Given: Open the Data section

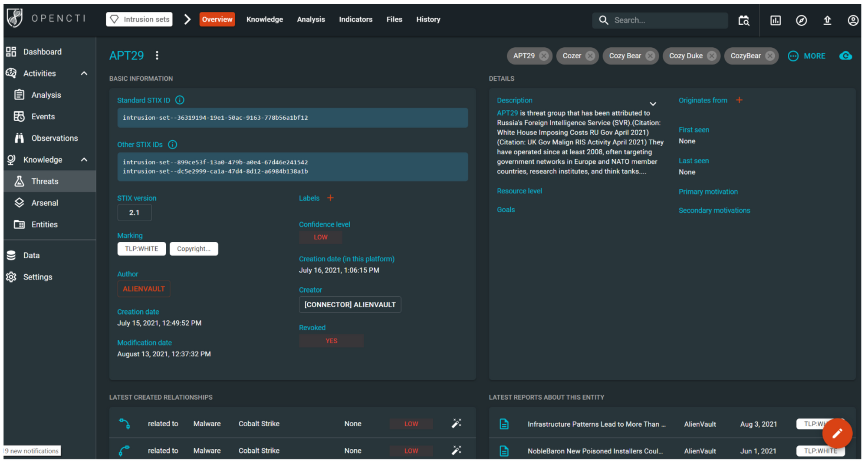Looking at the screenshot, I should tap(31, 255).
